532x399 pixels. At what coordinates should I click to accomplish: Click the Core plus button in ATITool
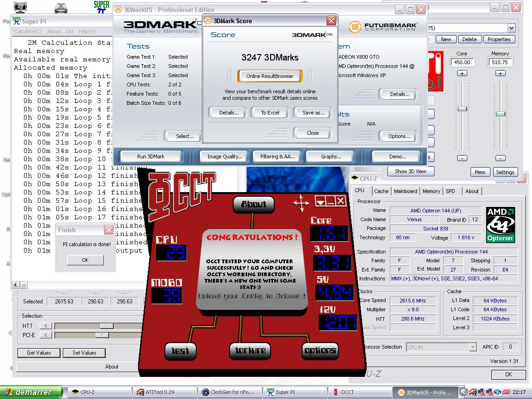coord(462,73)
